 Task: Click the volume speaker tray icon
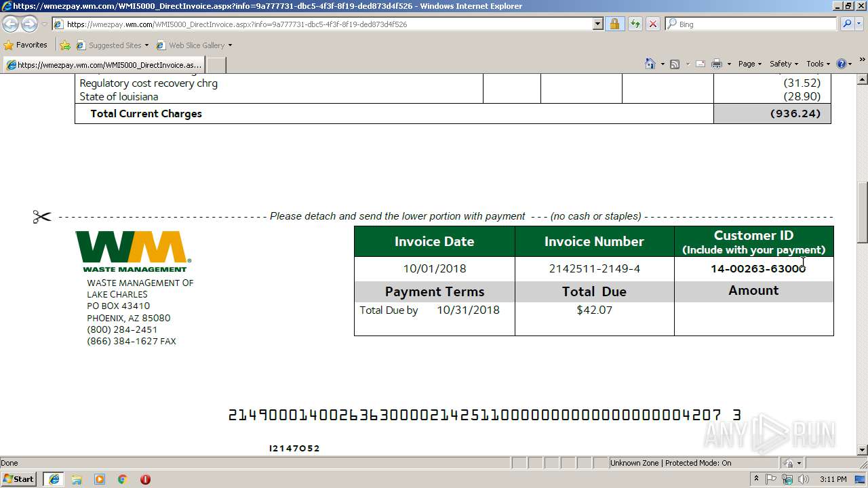tap(804, 479)
